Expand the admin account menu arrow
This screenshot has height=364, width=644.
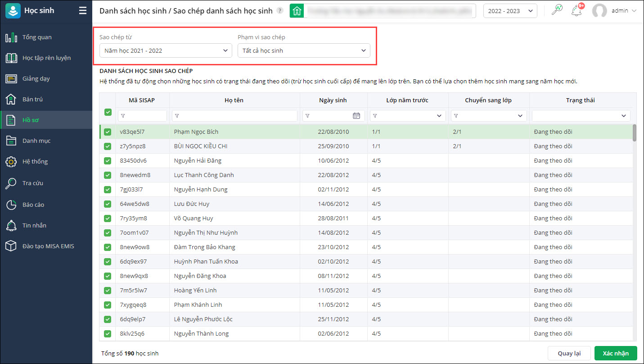pos(634,11)
